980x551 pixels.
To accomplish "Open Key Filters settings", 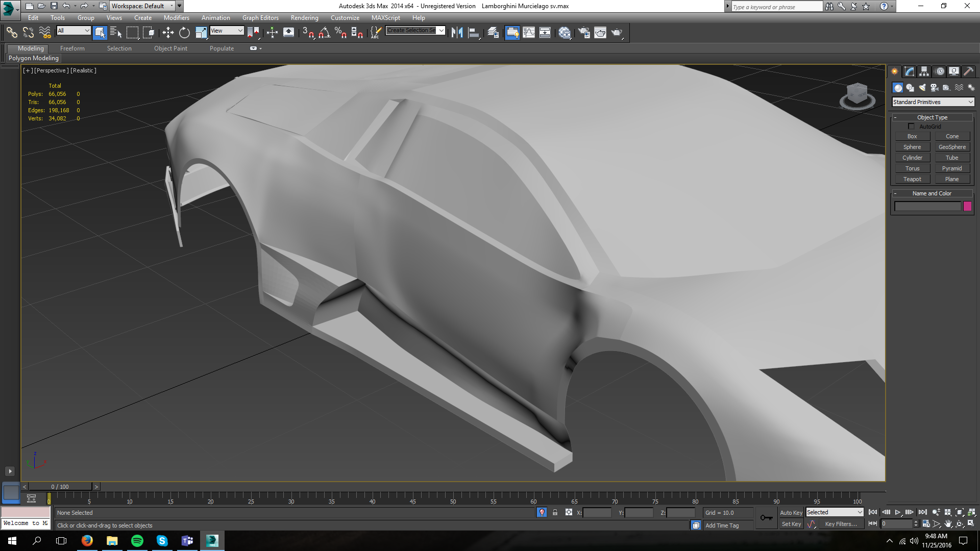I will tap(840, 524).
